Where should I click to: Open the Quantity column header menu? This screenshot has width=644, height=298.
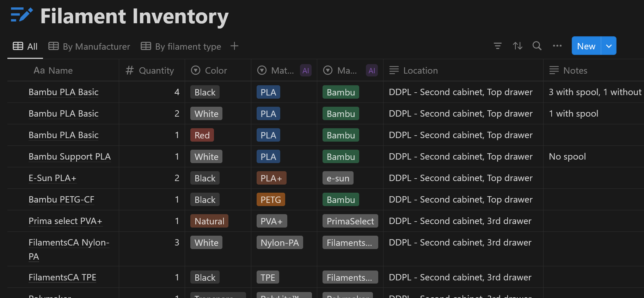pyautogui.click(x=152, y=70)
